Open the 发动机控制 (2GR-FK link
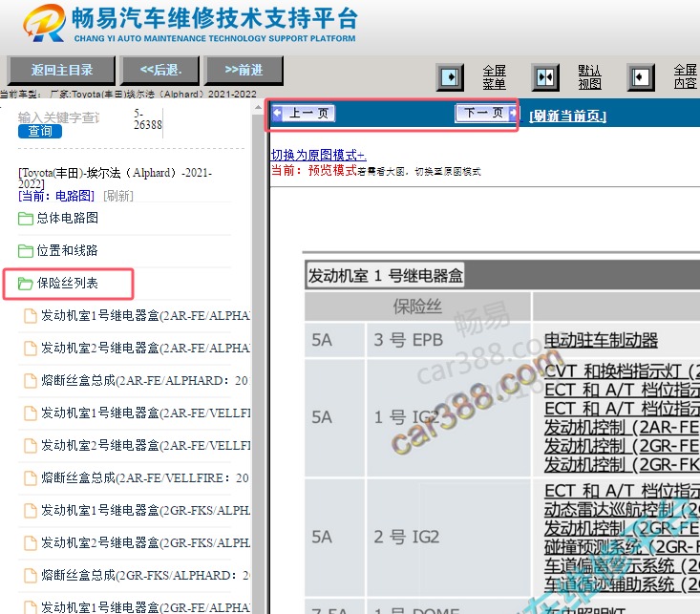Screen dimensions: 700x614 point(622,465)
